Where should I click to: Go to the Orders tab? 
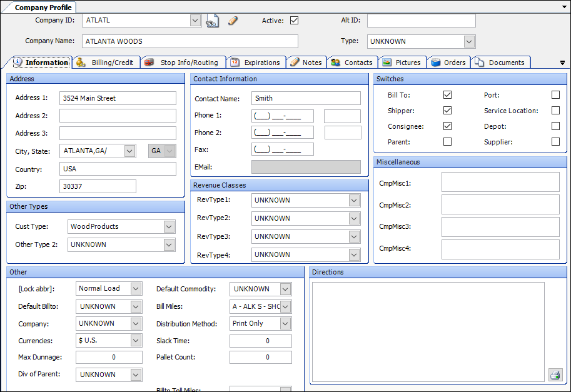click(x=448, y=63)
